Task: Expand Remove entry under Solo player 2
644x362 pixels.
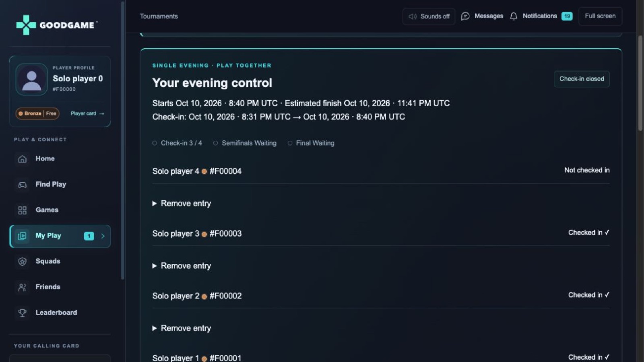Action: pyautogui.click(x=182, y=328)
